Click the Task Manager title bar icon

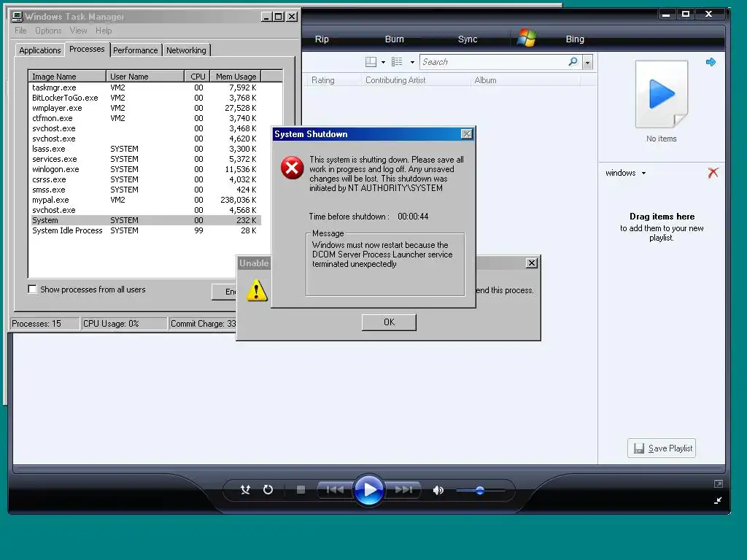coord(18,17)
